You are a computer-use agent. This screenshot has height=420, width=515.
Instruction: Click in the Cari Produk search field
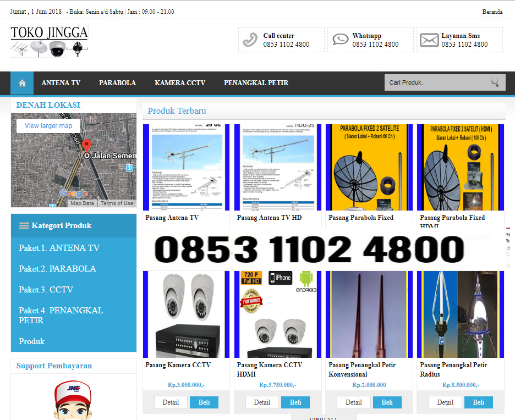[x=435, y=82]
